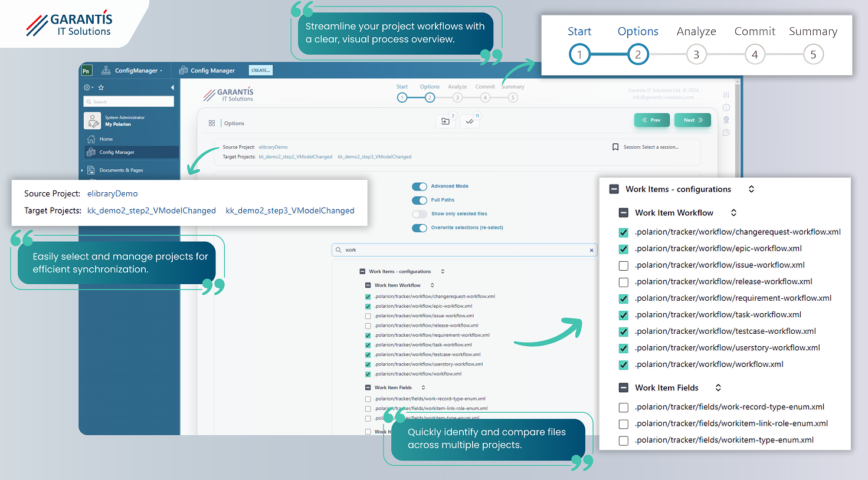Click the sliders adjustment icon on the right edge
Image resolution: width=868 pixels, height=480 pixels.
[x=726, y=94]
